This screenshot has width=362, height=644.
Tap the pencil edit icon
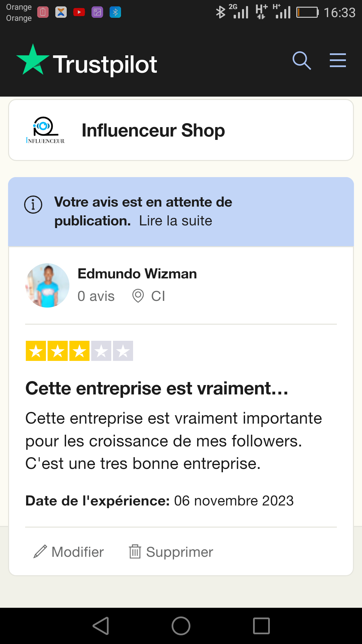(x=40, y=551)
